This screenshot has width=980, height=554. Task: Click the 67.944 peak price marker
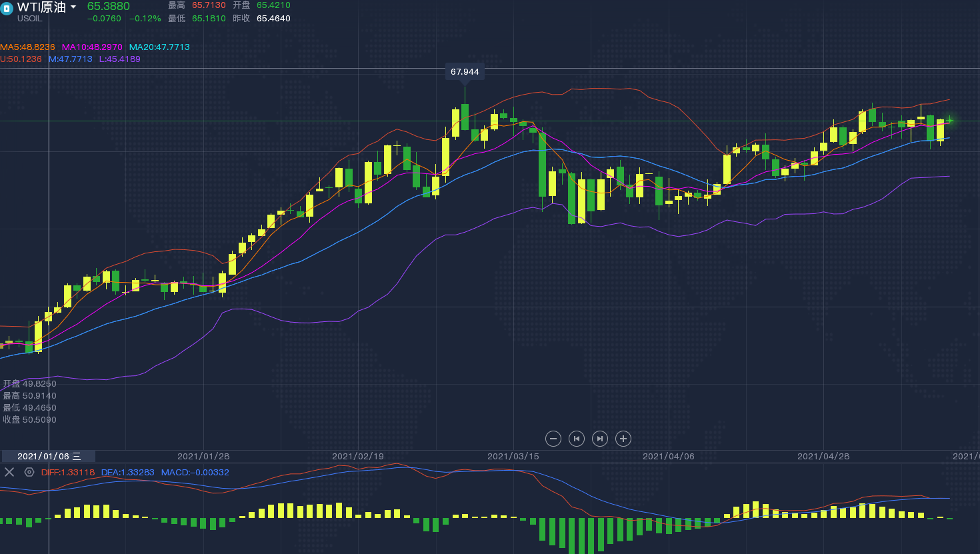pos(465,72)
